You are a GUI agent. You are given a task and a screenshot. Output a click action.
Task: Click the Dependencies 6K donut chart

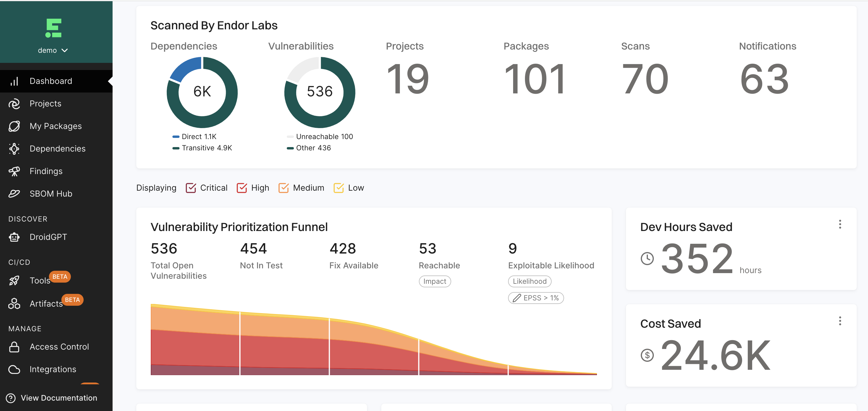point(202,92)
